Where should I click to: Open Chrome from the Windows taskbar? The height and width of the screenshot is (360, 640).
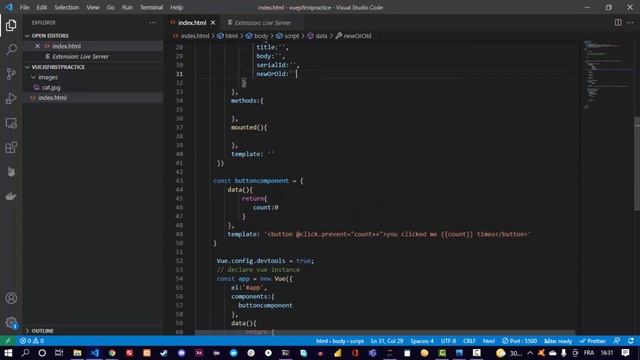112,353
